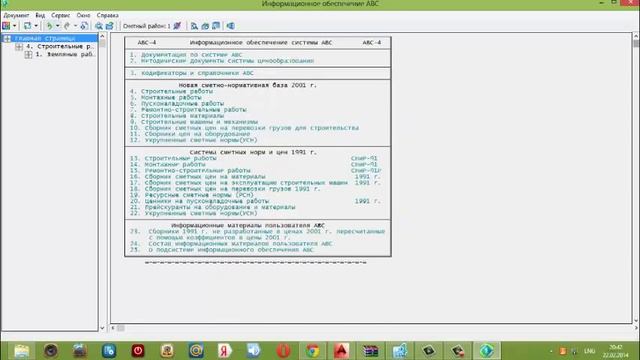Click the refresh-style toolbar icon
Screen dimensions: 640x360
(27, 26)
